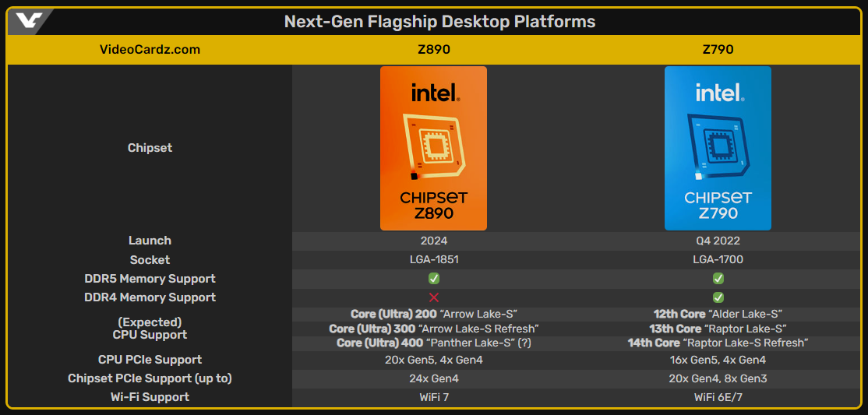Viewport: 868px width, 415px height.
Task: Click the LGA-1851 socket cell
Action: (x=434, y=259)
